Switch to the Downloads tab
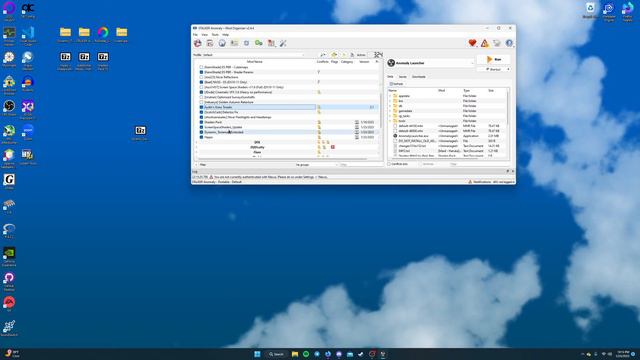This screenshot has height=360, width=640. click(x=419, y=77)
